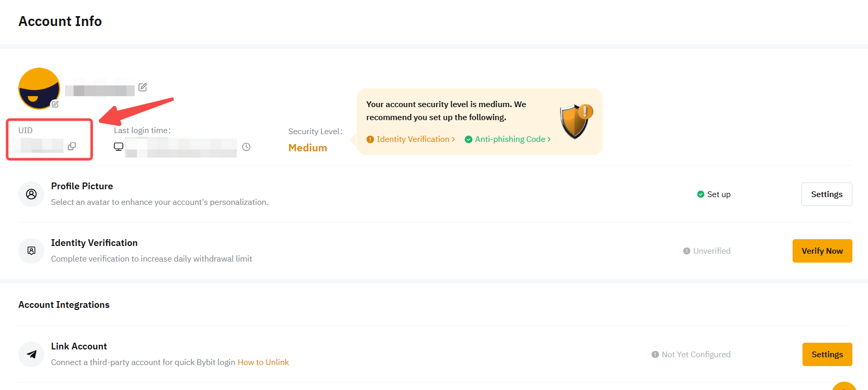Click the Link Account paper plane icon
The image size is (868, 390).
31,355
